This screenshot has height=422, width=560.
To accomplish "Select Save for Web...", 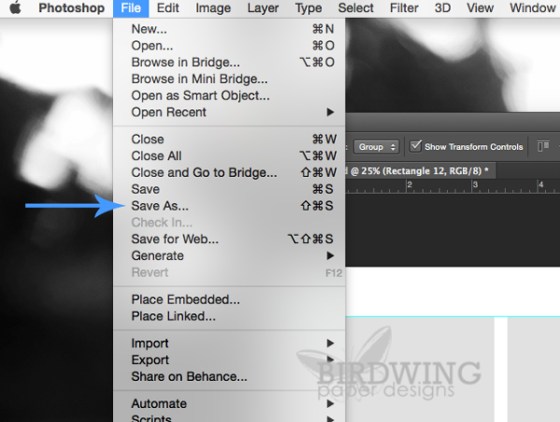I will click(229, 239).
